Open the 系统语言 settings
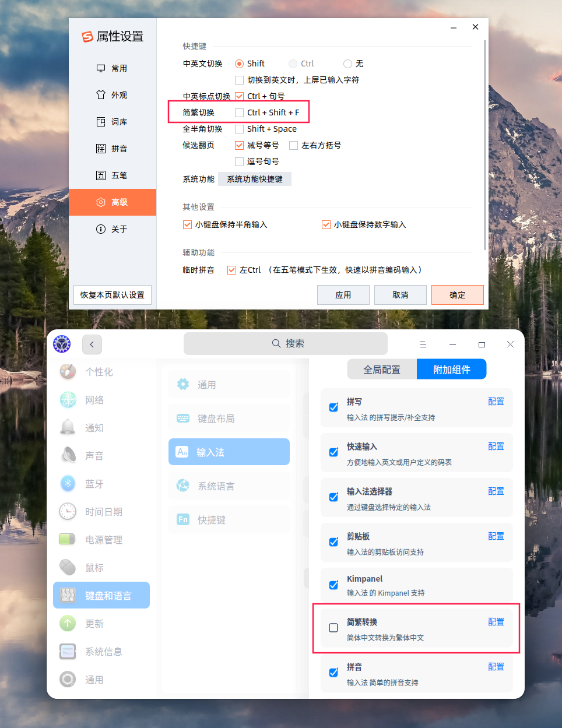Image resolution: width=562 pixels, height=728 pixels. click(229, 485)
